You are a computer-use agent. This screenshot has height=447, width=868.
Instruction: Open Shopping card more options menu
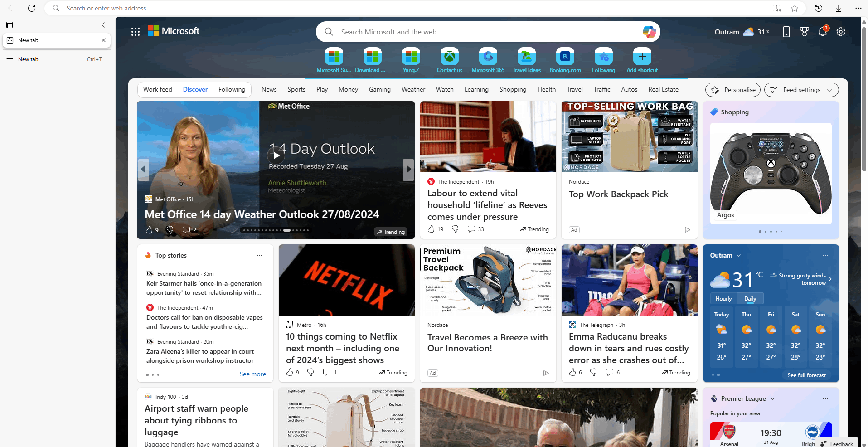click(825, 112)
